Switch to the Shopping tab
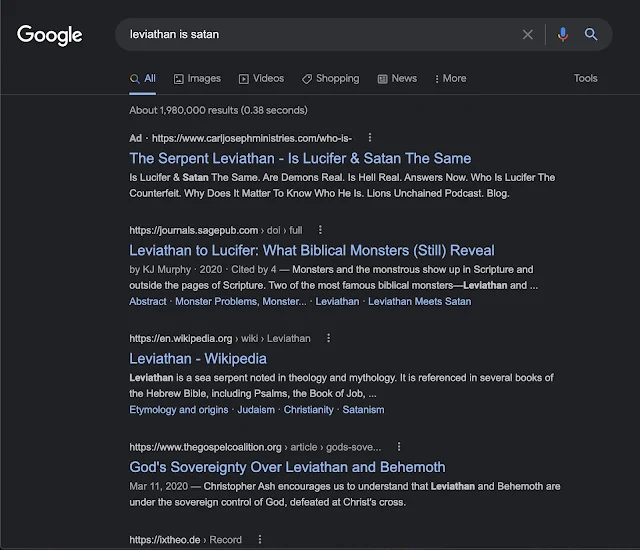The image size is (640, 550). [x=331, y=78]
